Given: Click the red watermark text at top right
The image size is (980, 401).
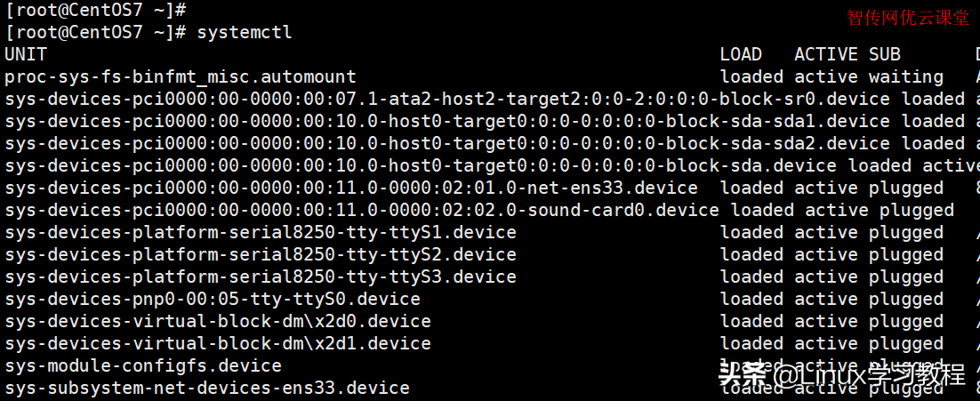Looking at the screenshot, I should point(907,18).
